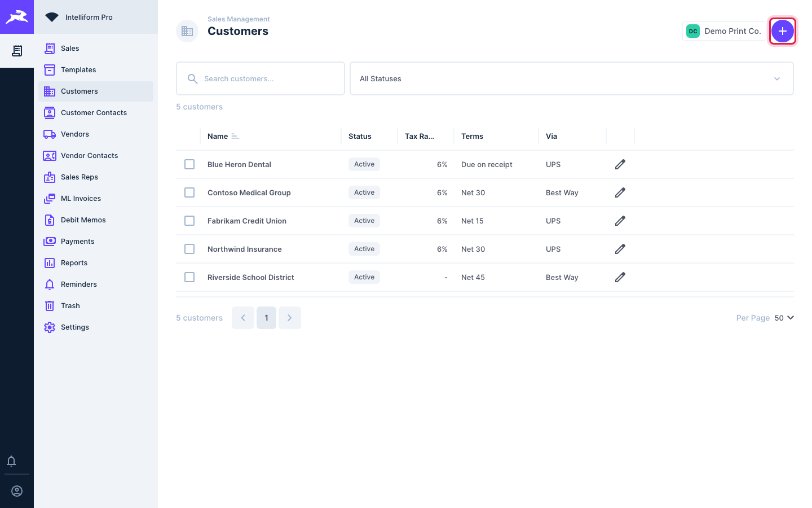Click the rabbit logo home icon
812x508 pixels.
(17, 17)
